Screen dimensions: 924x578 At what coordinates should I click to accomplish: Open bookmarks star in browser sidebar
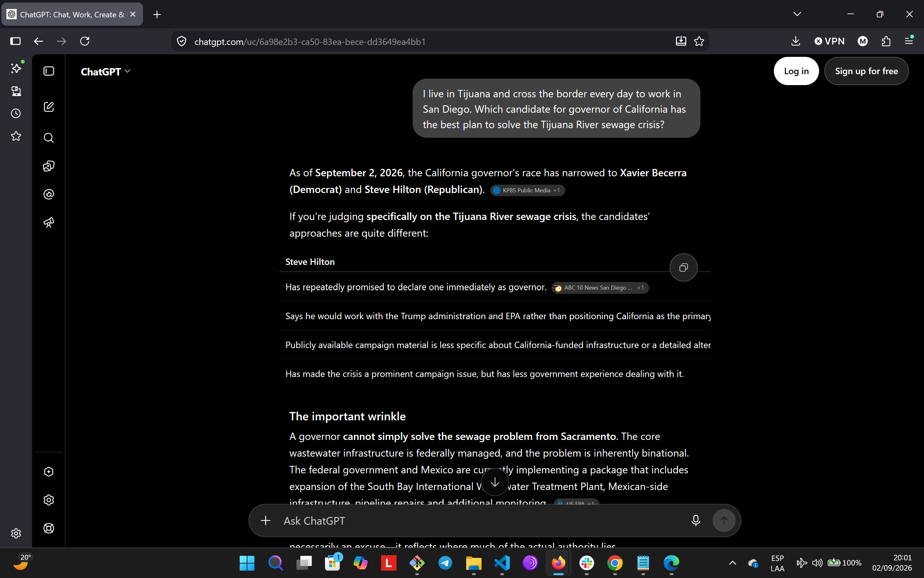(x=16, y=136)
